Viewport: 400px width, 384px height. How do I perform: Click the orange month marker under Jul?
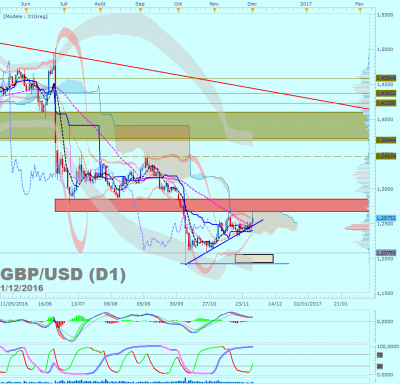pyautogui.click(x=64, y=10)
